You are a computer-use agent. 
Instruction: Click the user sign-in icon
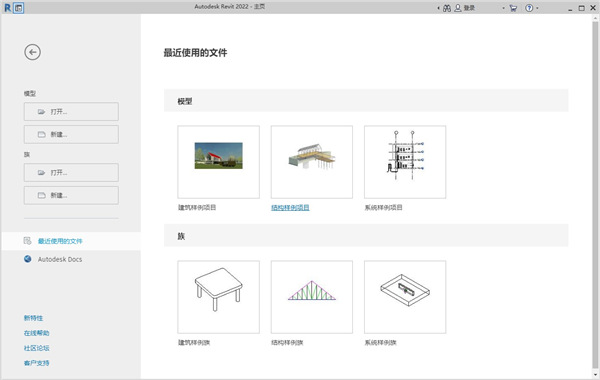click(x=458, y=8)
